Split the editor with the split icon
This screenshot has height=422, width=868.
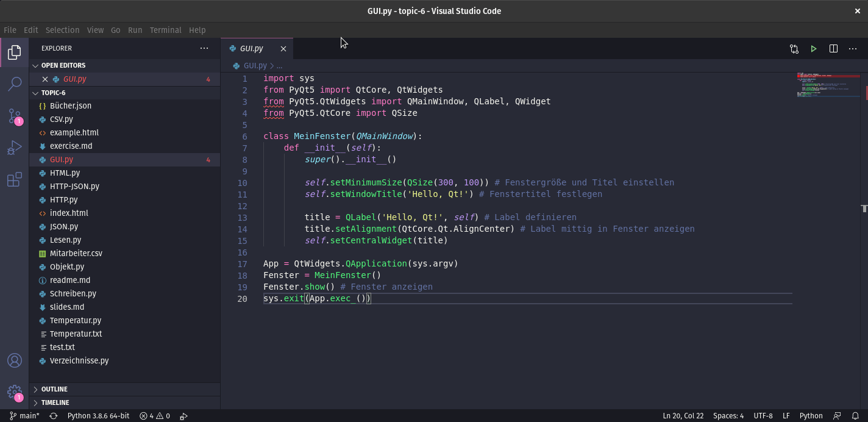pos(833,48)
